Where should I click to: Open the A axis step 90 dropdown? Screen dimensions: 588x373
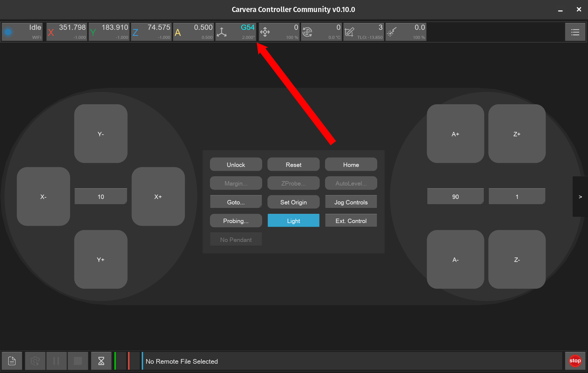(455, 196)
